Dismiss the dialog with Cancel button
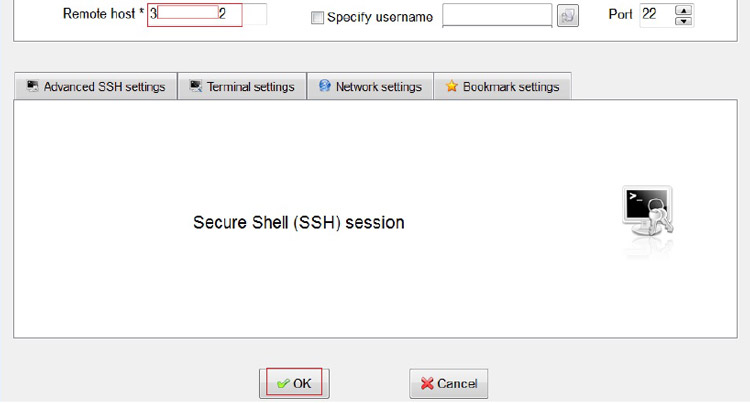 pyautogui.click(x=449, y=383)
